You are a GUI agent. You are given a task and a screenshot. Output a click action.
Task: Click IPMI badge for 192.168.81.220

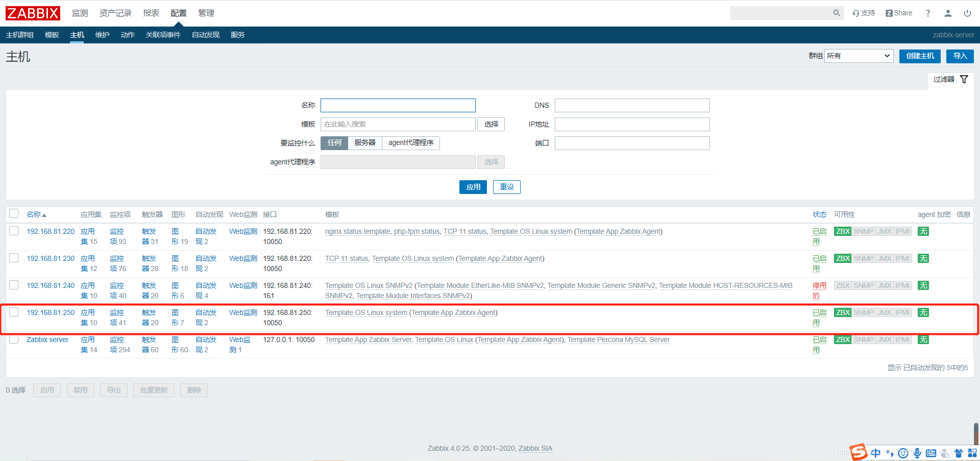click(902, 231)
